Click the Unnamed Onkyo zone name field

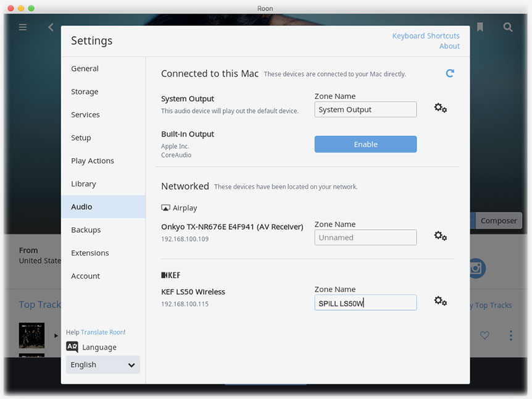click(365, 237)
